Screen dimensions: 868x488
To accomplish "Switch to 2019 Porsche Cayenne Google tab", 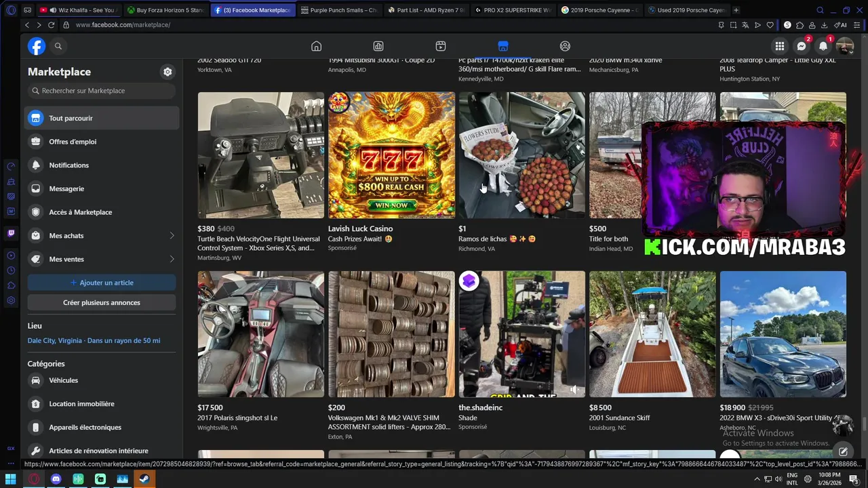I will coord(599,10).
